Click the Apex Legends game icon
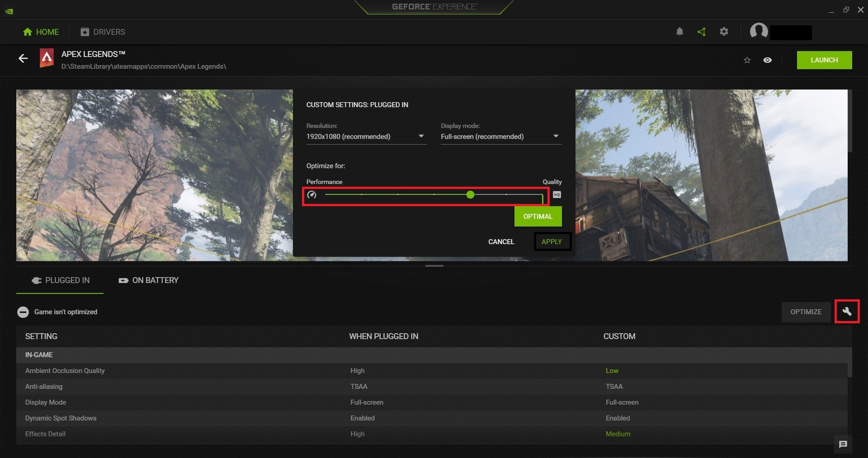 coord(47,59)
